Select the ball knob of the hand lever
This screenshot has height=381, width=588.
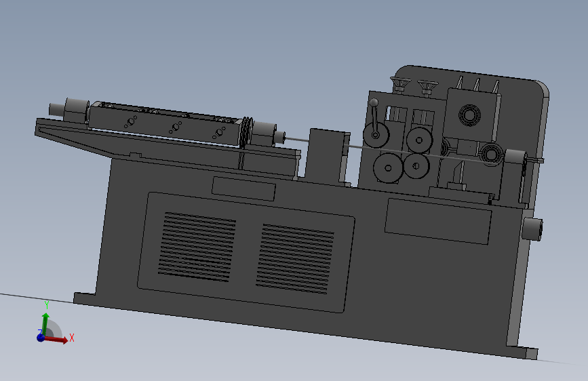tap(374, 102)
